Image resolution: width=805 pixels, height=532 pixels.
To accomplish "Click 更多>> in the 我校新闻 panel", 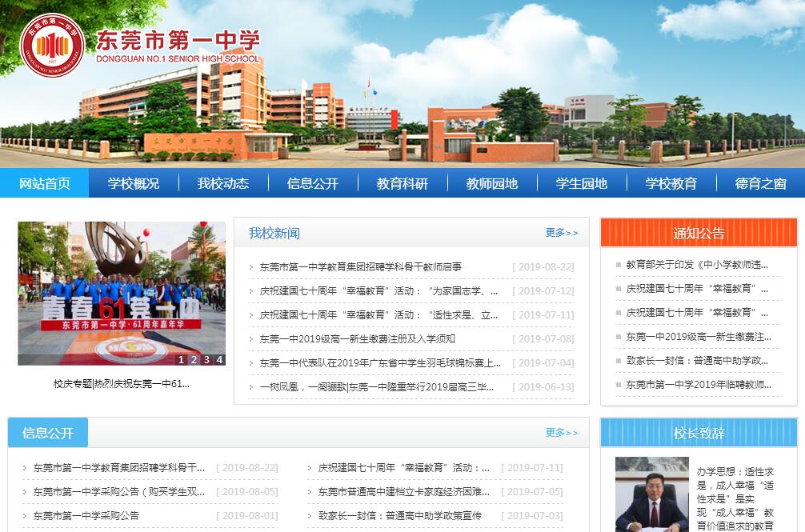I will click(562, 233).
